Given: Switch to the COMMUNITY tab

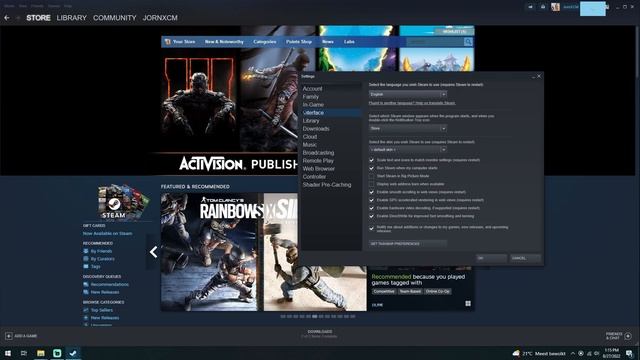Looking at the screenshot, I should [x=115, y=18].
